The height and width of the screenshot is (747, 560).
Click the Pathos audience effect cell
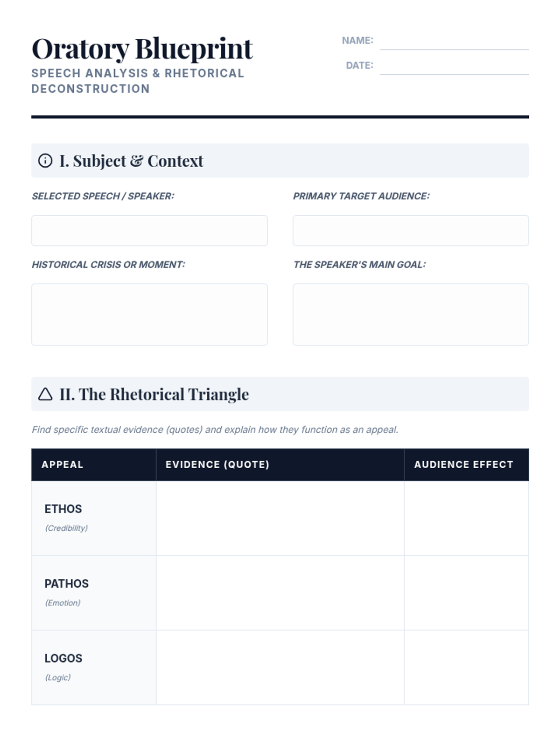466,593
